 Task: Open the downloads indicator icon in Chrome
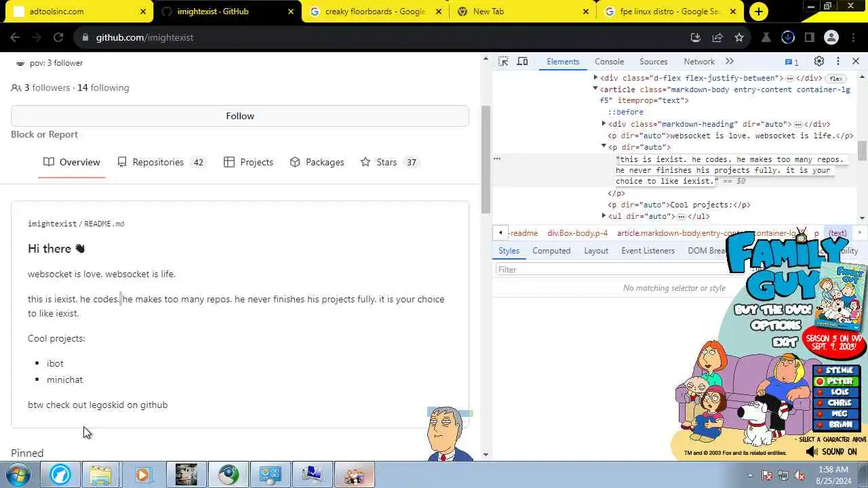pos(788,37)
